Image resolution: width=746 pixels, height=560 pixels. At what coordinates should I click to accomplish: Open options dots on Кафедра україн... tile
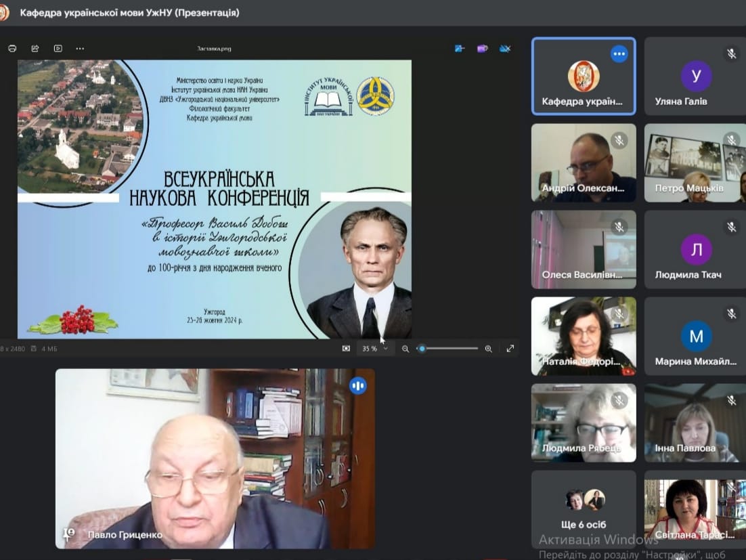(x=619, y=53)
